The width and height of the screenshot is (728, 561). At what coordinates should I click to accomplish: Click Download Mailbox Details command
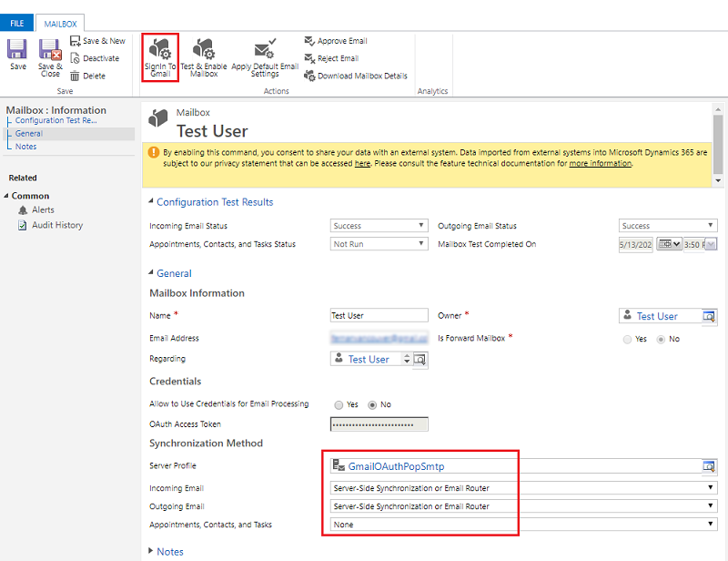[x=356, y=76]
